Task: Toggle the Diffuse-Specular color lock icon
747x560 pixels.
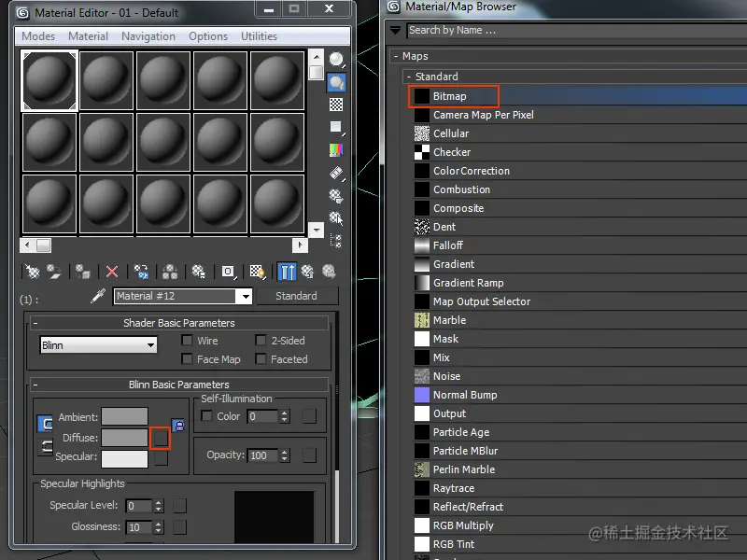Action: tap(45, 447)
